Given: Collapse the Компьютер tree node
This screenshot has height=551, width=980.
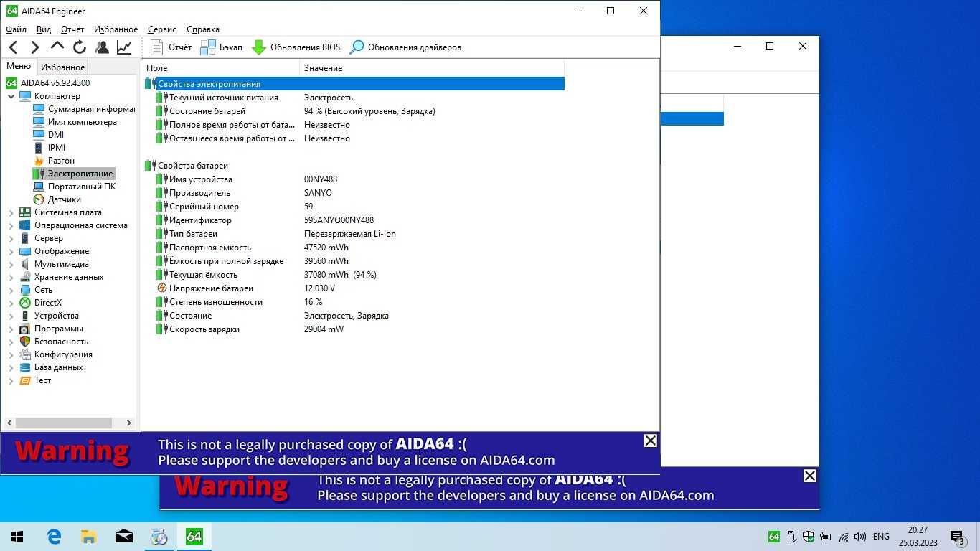Looking at the screenshot, I should click(11, 96).
